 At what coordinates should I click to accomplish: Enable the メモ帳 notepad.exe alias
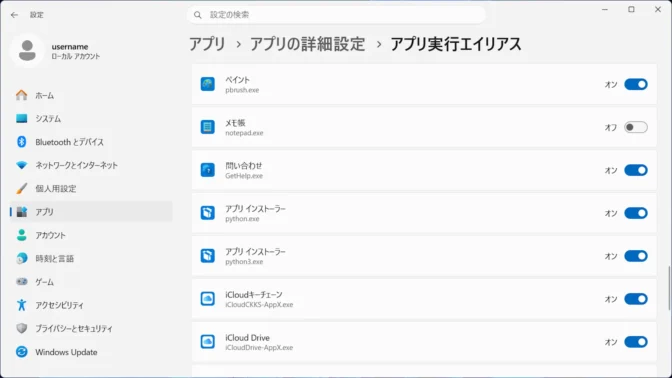pyautogui.click(x=636, y=127)
